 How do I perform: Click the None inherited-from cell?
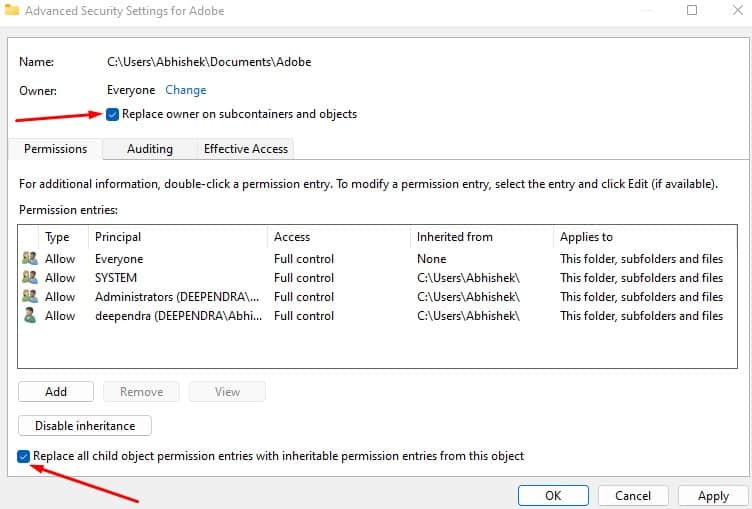[432, 259]
